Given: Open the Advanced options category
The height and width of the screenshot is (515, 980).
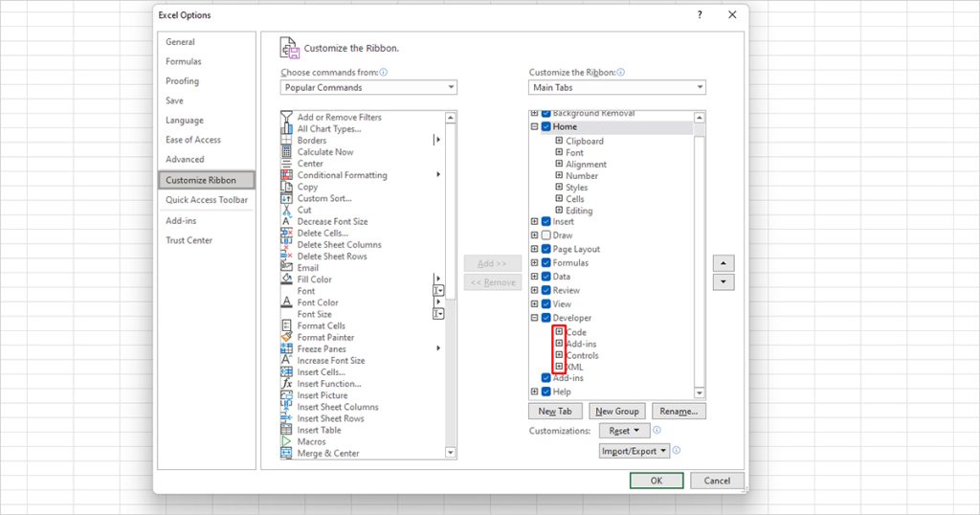Looking at the screenshot, I should point(185,159).
